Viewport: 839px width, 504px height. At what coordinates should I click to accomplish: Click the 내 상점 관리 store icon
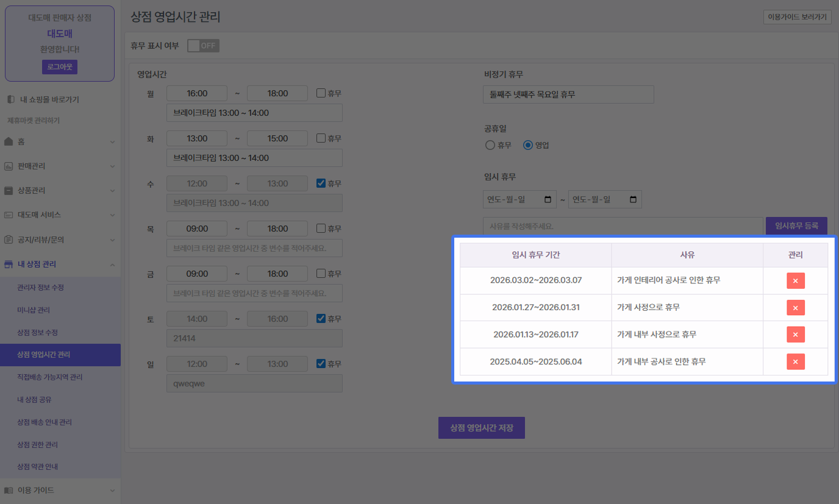pos(9,264)
